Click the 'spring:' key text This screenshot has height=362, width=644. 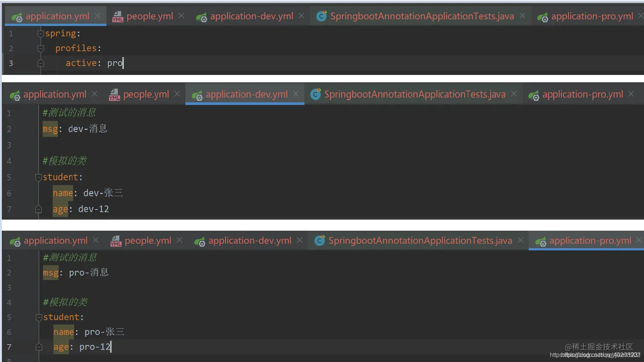click(x=63, y=33)
